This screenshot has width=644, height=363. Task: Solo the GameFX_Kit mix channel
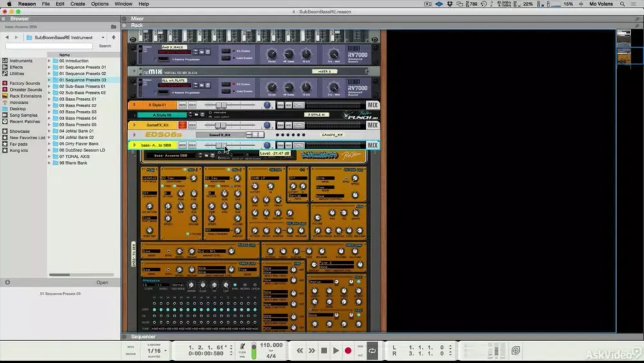(x=192, y=125)
